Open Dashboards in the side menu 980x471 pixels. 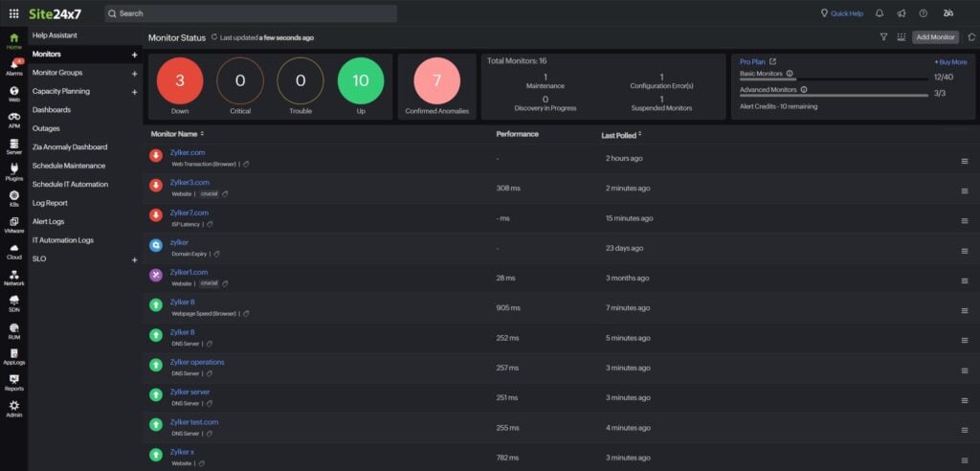pos(52,110)
